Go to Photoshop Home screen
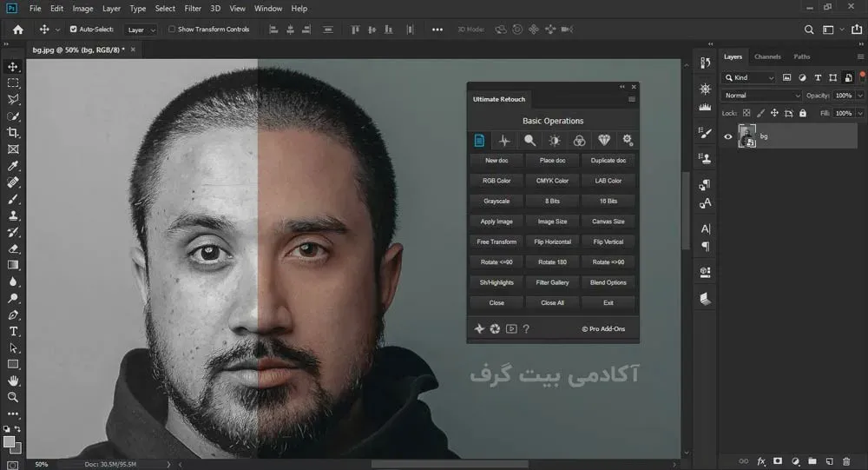This screenshot has height=470, width=868. [x=17, y=30]
